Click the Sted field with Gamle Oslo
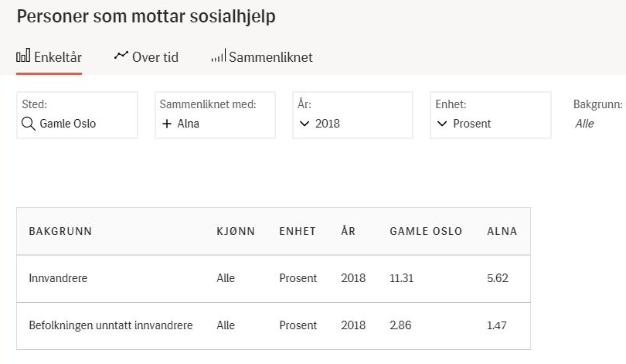The image size is (626, 364). pos(77,116)
